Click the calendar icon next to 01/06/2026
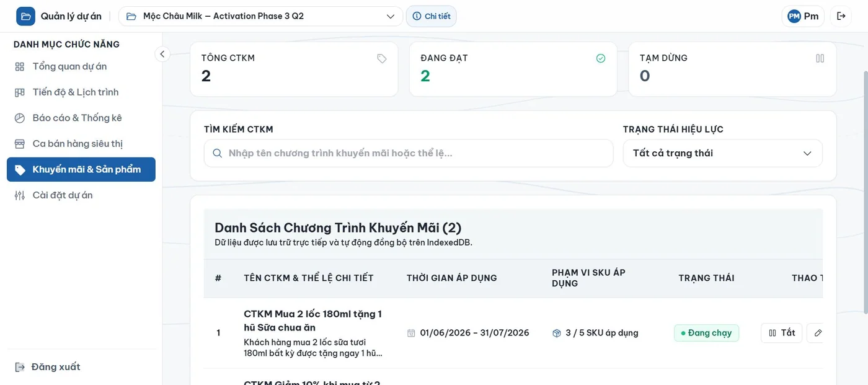The height and width of the screenshot is (385, 868). click(x=411, y=333)
